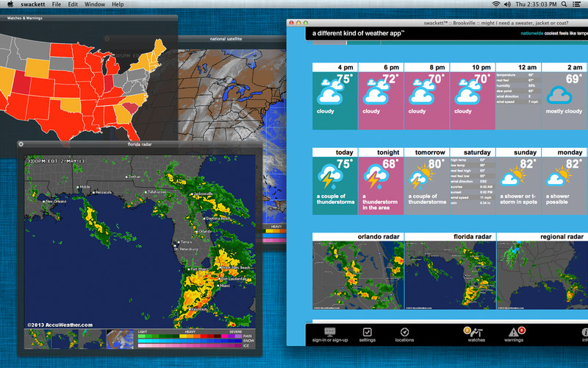
Task: Click Sunday's sun and cloud icon
Action: [x=513, y=176]
